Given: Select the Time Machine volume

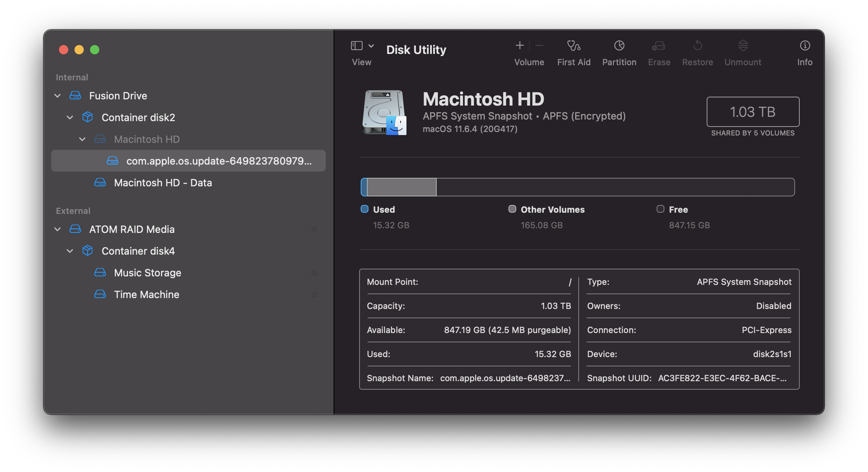Looking at the screenshot, I should (x=147, y=295).
